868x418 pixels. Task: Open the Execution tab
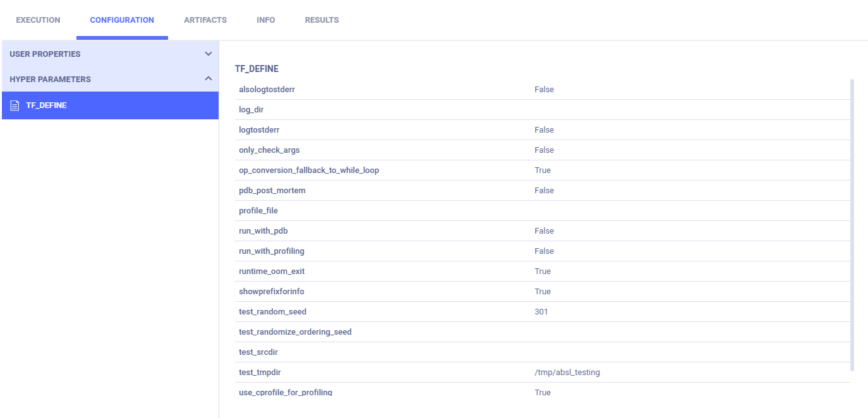point(38,20)
